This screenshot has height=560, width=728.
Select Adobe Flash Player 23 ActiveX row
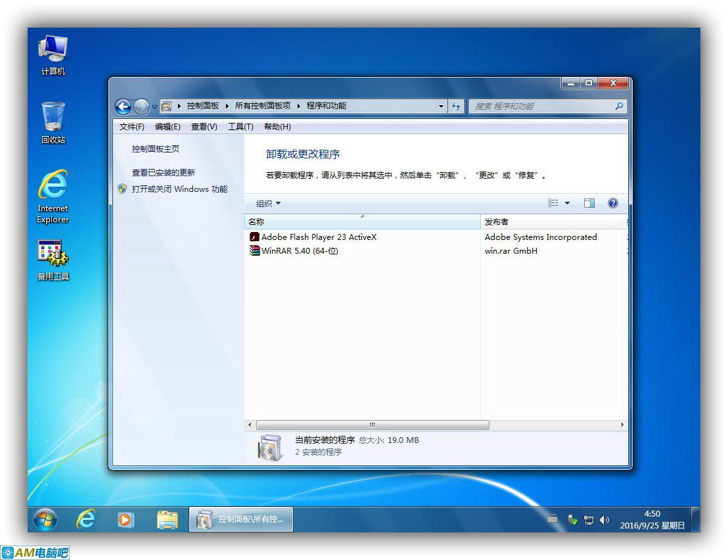436,237
